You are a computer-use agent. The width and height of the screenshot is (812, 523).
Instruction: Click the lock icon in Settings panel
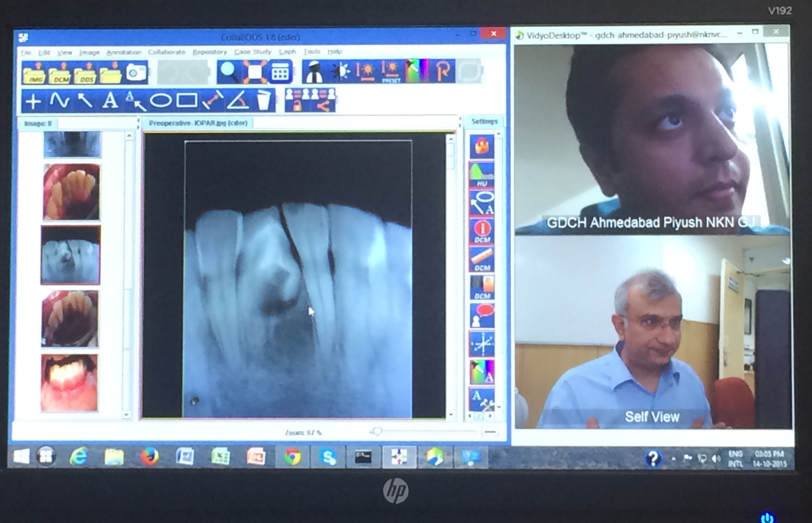(482, 147)
